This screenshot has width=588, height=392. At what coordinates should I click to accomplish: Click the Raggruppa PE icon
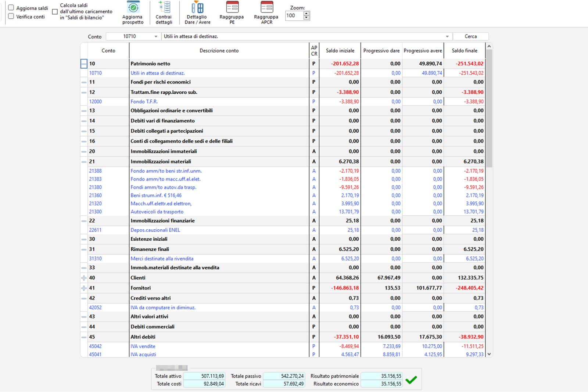pyautogui.click(x=232, y=7)
